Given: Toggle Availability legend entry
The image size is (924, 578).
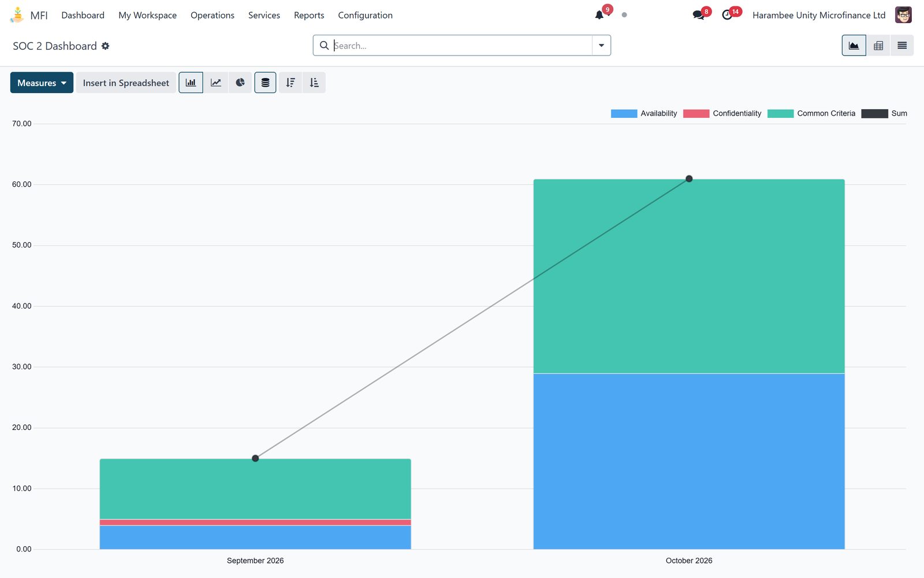Looking at the screenshot, I should 644,113.
